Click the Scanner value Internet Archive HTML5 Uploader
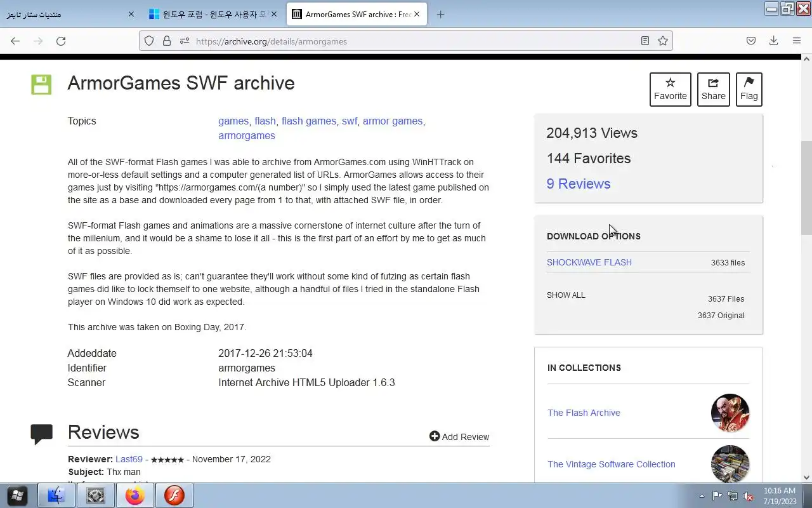Screen dimensions: 812x508 pyautogui.click(x=306, y=382)
